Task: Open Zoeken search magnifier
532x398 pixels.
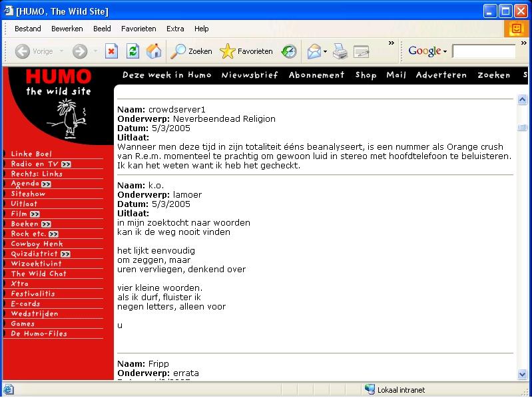Action: (191, 51)
